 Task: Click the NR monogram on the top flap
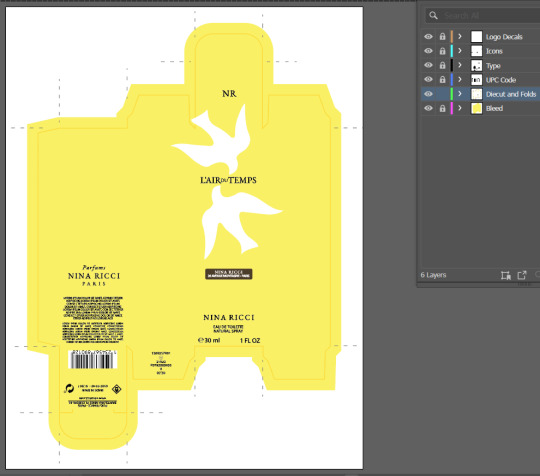coord(229,94)
